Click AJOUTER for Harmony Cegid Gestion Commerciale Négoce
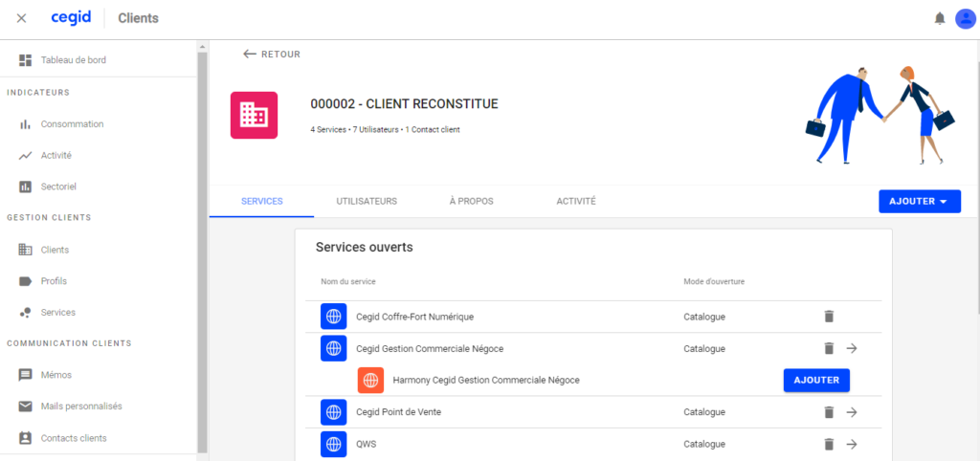The width and height of the screenshot is (980, 461). (816, 380)
